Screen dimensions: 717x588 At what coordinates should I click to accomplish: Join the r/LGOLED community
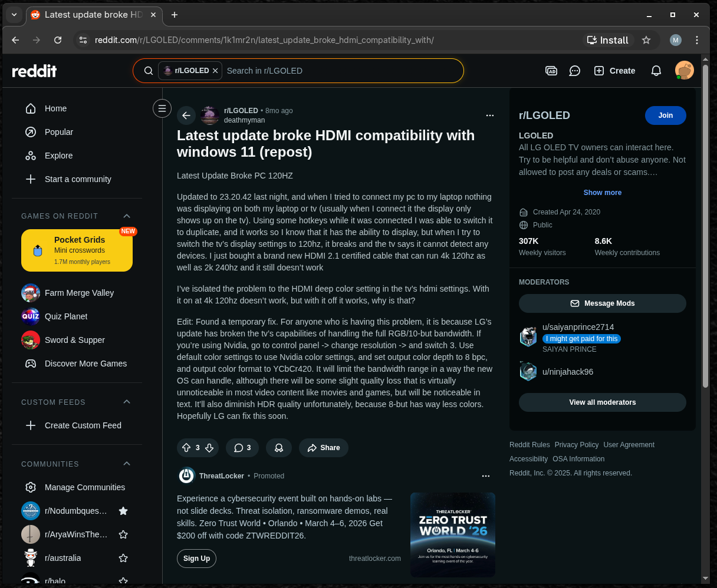point(665,115)
